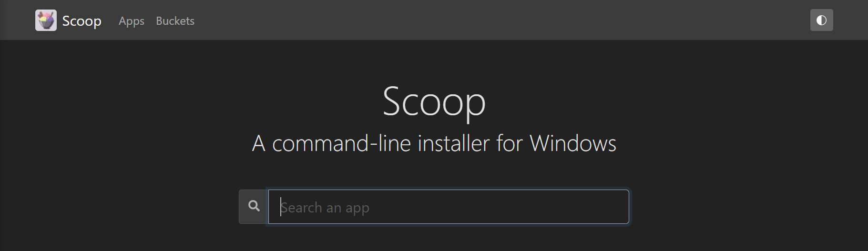
Task: Open the Buckets page
Action: [x=175, y=21]
